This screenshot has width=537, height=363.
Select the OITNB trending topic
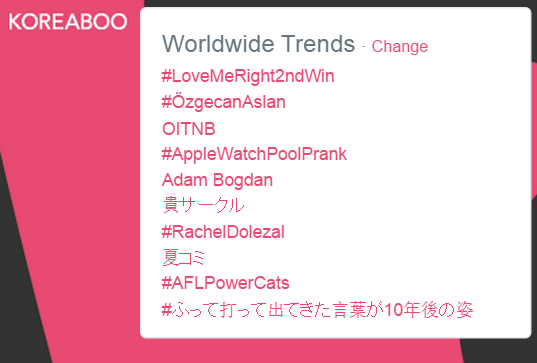click(188, 129)
